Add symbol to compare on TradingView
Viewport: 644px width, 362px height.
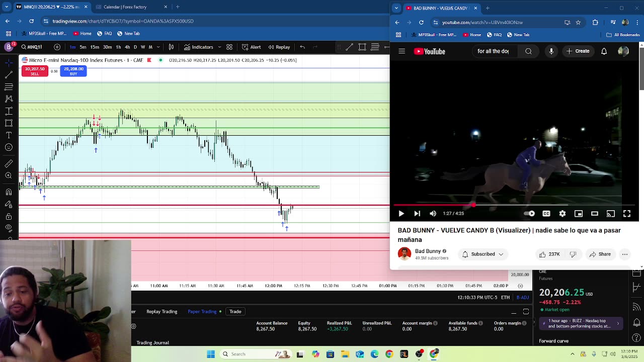click(x=57, y=47)
